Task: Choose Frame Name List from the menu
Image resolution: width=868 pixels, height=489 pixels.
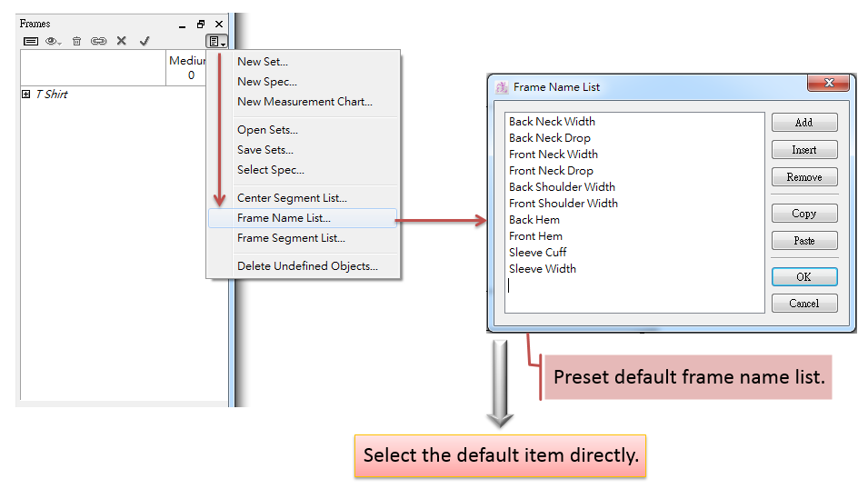Action: [284, 218]
